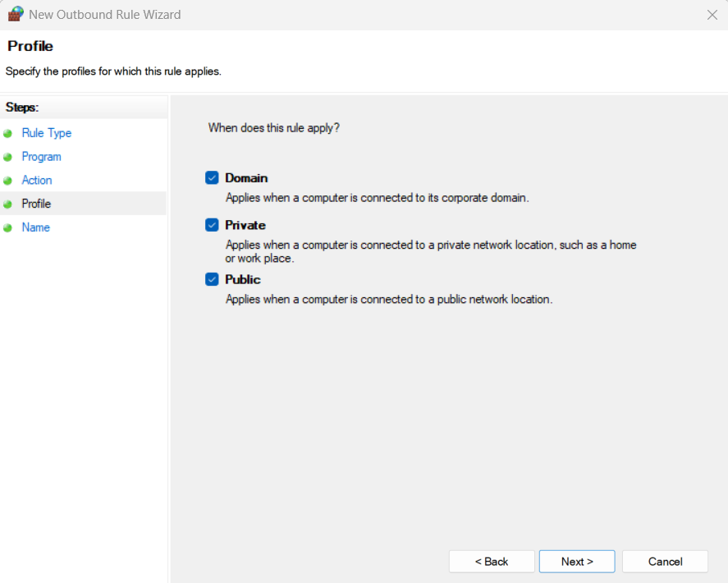Go to the Rule Type step
The width and height of the screenshot is (728, 583).
pyautogui.click(x=46, y=133)
